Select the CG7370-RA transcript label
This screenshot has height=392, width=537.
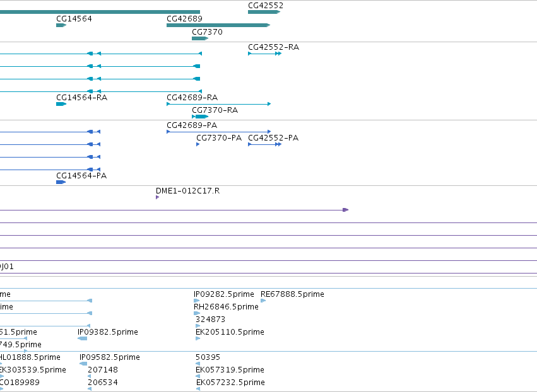coord(215,110)
